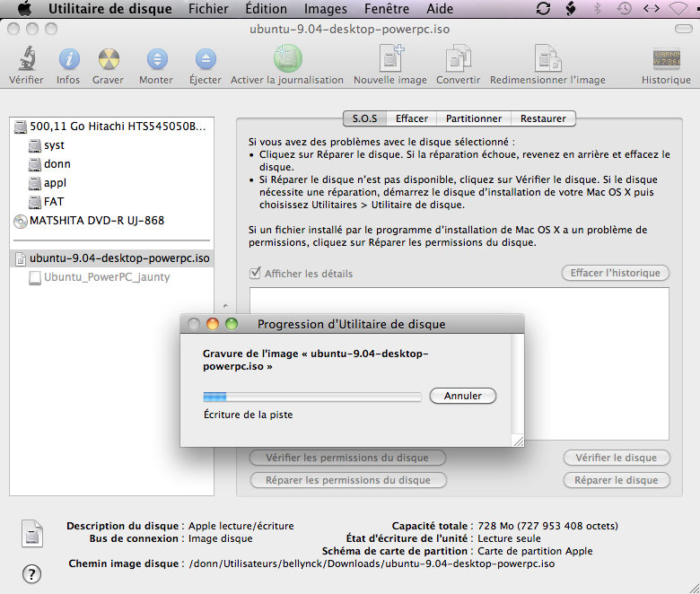Click the Éjecter toolbar icon

pyautogui.click(x=206, y=59)
